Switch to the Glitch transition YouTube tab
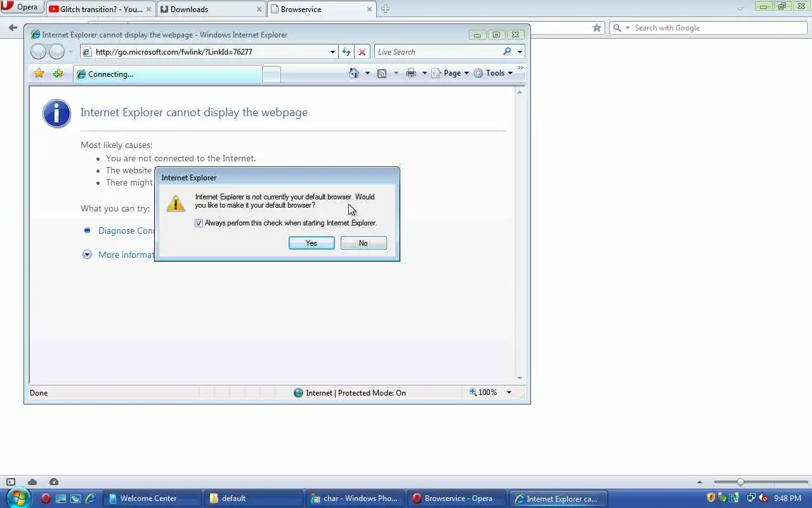 click(x=100, y=9)
